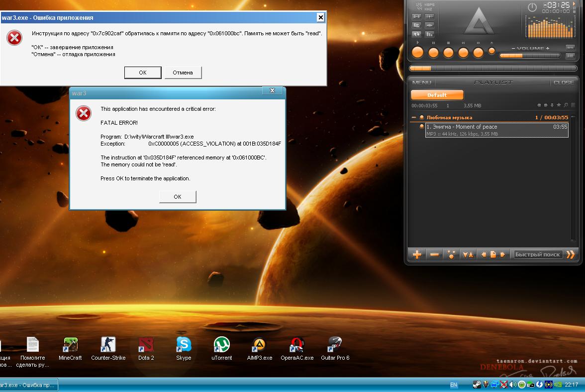This screenshot has height=392, width=585.
Task: Click the small eject/open files button
Action: point(491,51)
